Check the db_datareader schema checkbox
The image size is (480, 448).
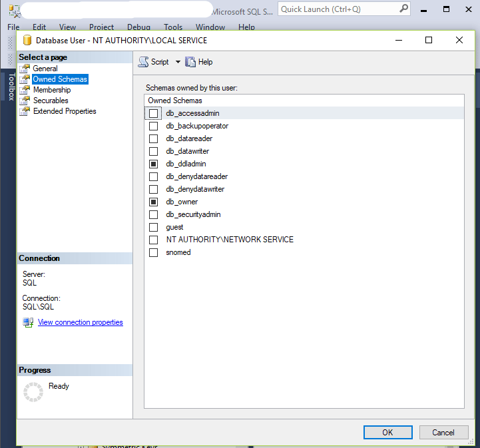click(x=153, y=138)
